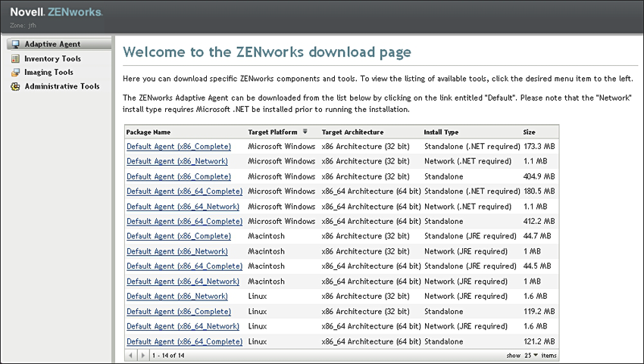Select Administrative Tools in the sidebar

(61, 86)
